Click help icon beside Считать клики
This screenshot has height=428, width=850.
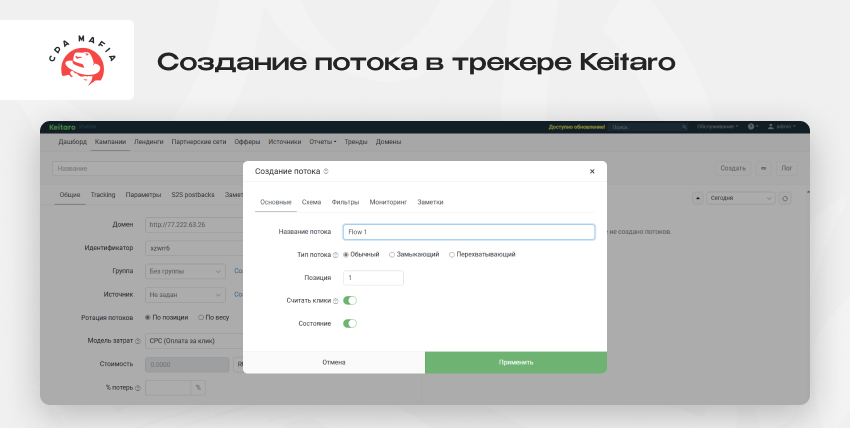pyautogui.click(x=336, y=301)
